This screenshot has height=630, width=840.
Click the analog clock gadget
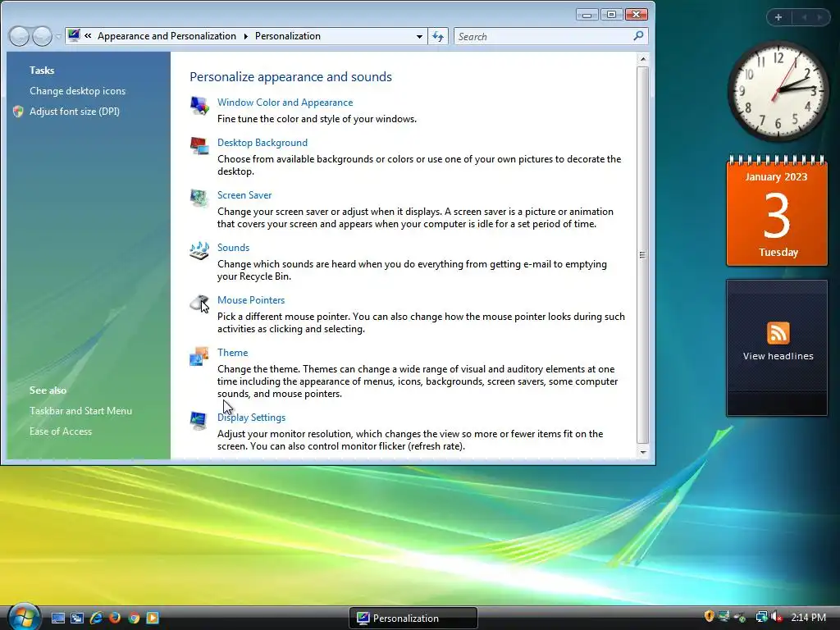(778, 91)
